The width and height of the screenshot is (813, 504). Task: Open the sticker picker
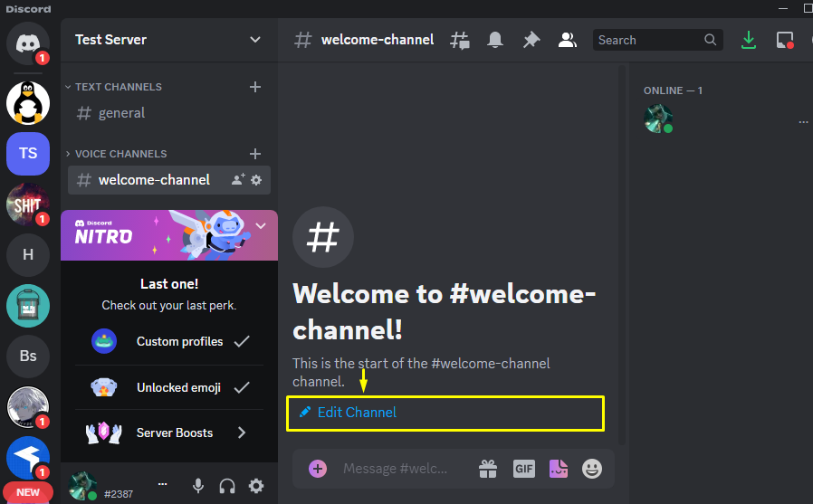coord(559,469)
